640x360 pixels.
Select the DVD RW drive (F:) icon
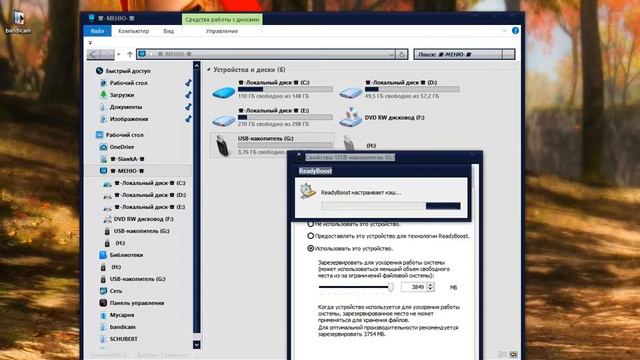pos(351,118)
